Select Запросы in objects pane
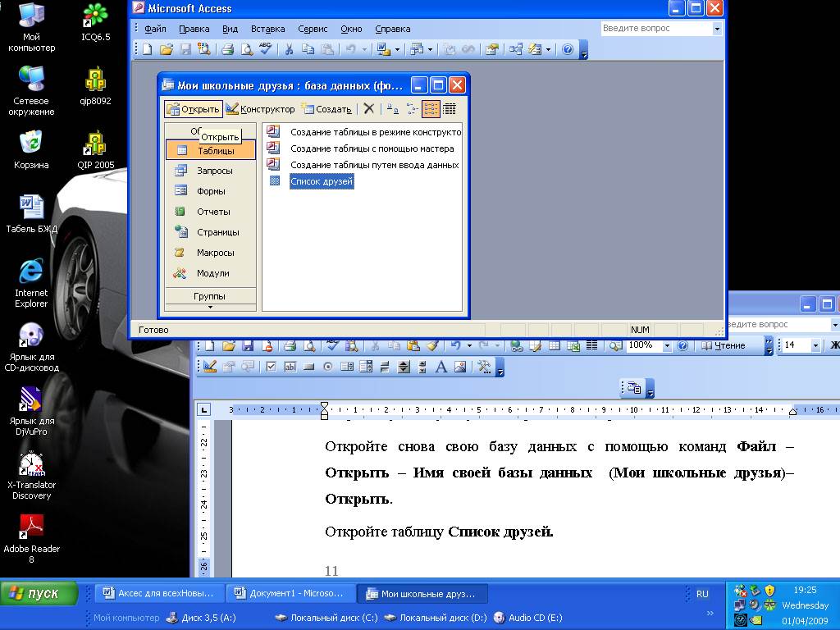 coord(211,171)
